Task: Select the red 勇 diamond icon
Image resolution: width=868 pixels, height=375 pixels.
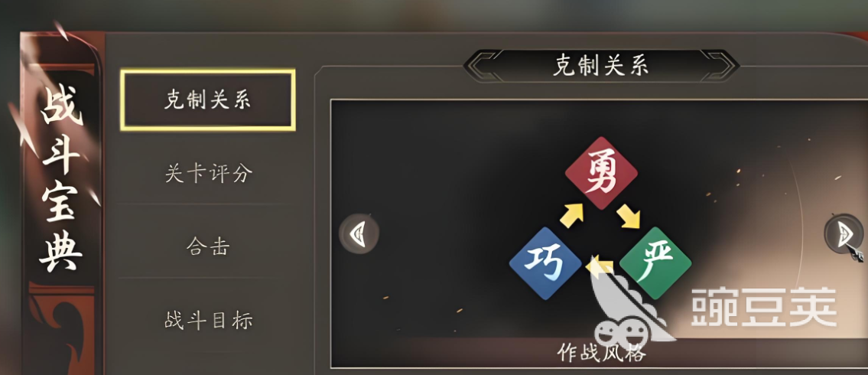Action: point(601,174)
